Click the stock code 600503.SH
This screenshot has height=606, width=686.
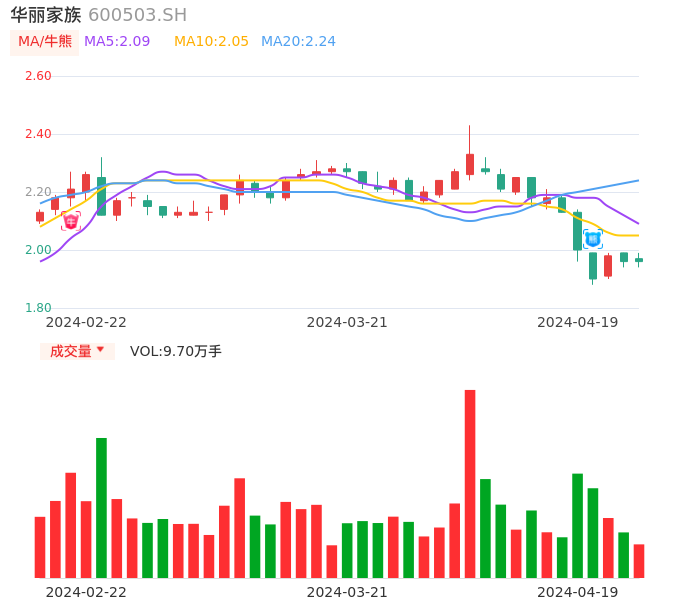tap(137, 15)
